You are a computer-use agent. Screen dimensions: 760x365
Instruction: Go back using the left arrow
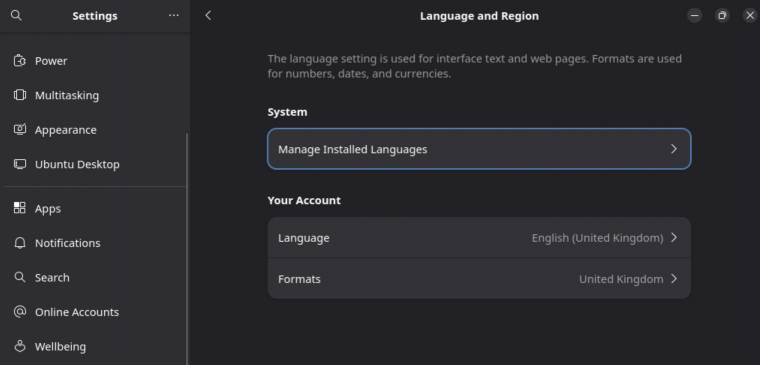point(208,16)
